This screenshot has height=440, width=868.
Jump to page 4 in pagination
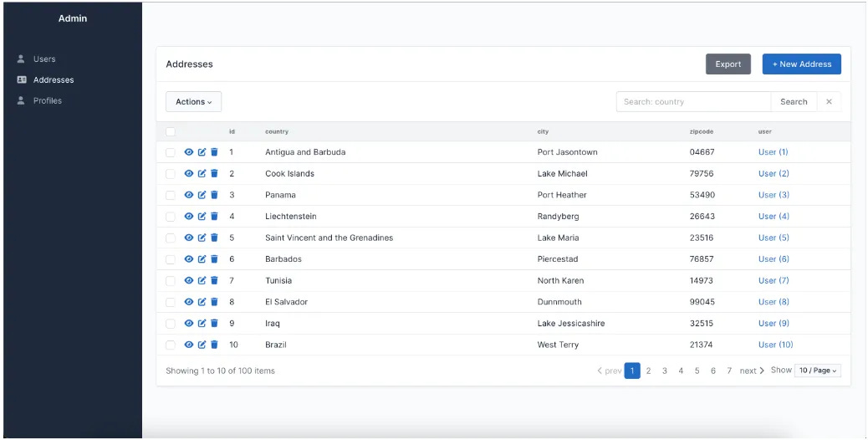click(681, 371)
